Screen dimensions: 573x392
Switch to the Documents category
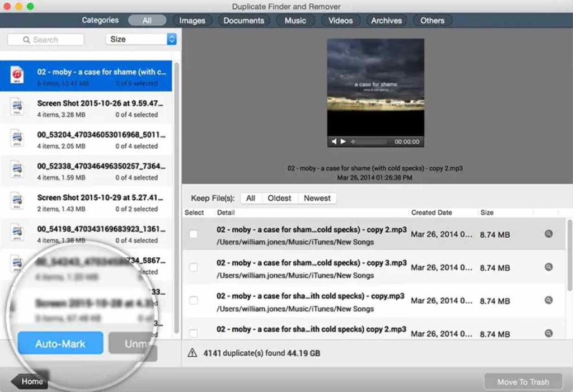tap(244, 21)
